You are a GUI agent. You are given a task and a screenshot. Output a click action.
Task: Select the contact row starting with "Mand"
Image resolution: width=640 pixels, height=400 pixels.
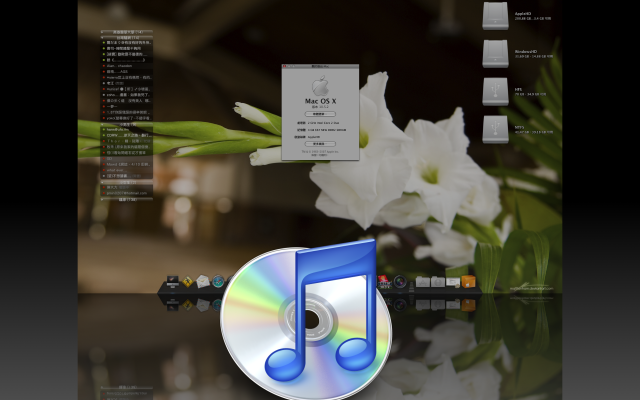[127, 164]
